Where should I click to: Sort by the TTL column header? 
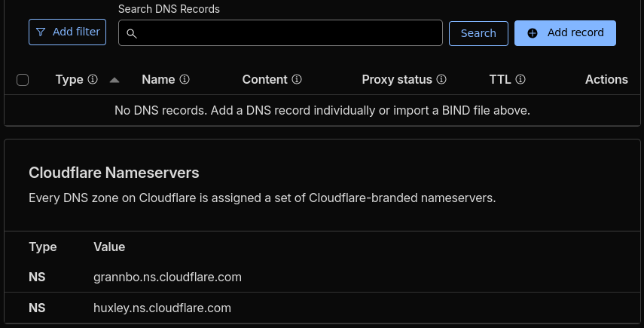(500, 79)
